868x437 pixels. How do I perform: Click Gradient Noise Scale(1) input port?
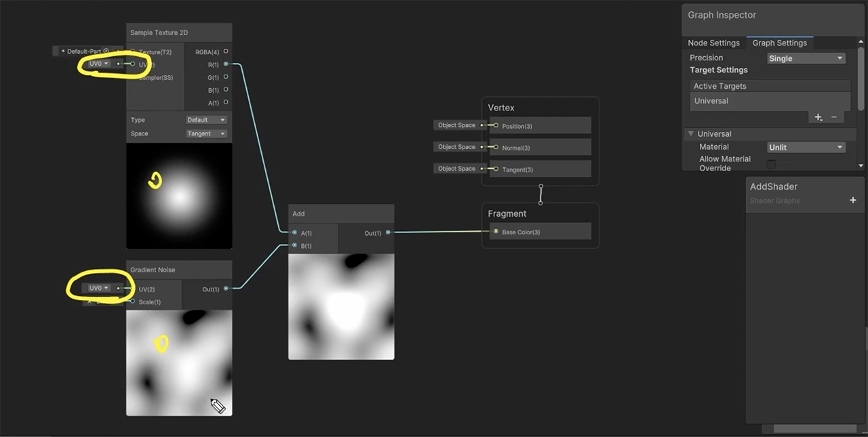pos(133,301)
